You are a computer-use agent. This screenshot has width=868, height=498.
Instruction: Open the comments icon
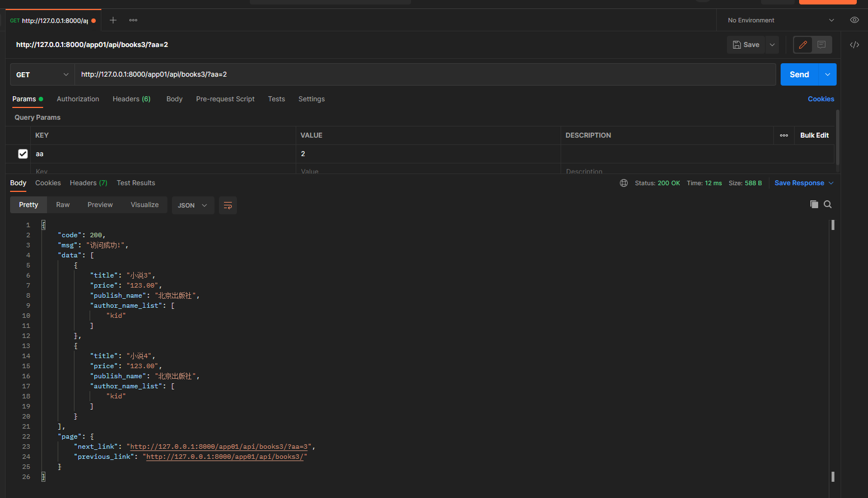[822, 45]
